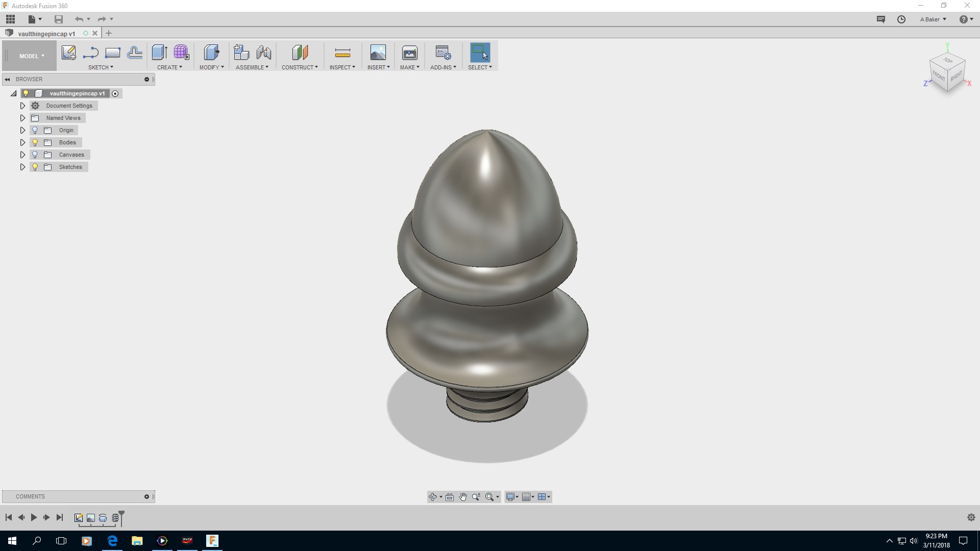Screen dimensions: 980x551
Task: Open the MODEL workspace dropdown
Action: 32,56
